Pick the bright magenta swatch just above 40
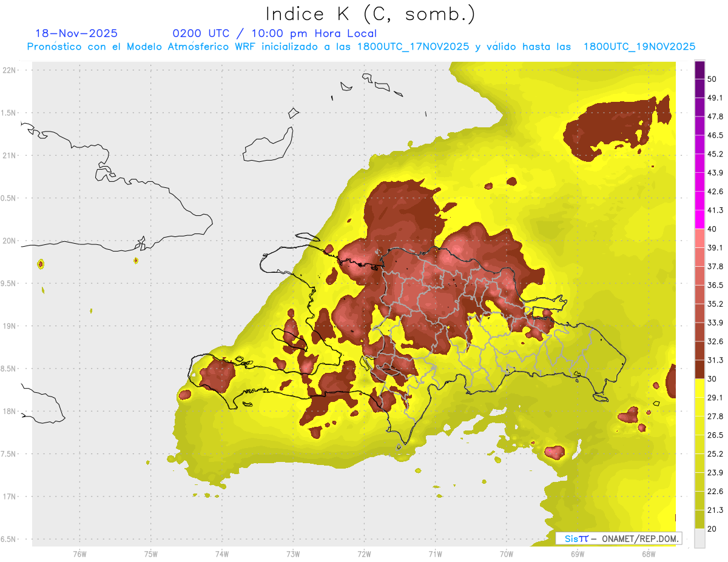The height and width of the screenshot is (562, 728). tap(699, 219)
